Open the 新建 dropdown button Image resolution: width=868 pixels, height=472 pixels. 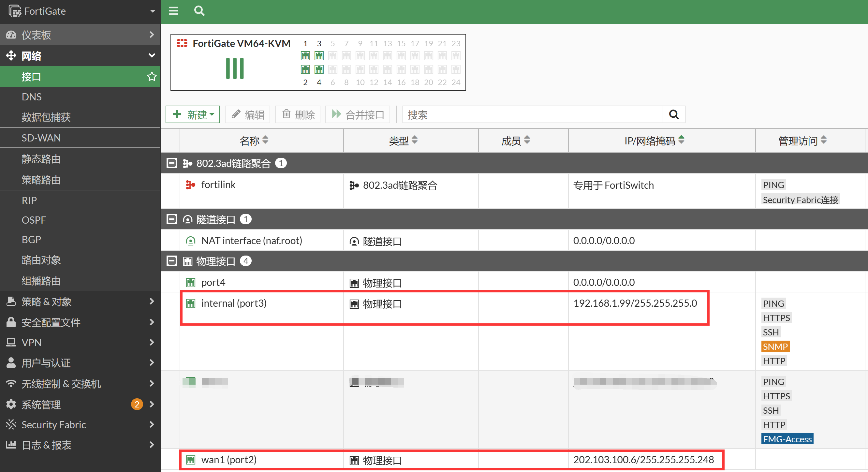pos(193,115)
